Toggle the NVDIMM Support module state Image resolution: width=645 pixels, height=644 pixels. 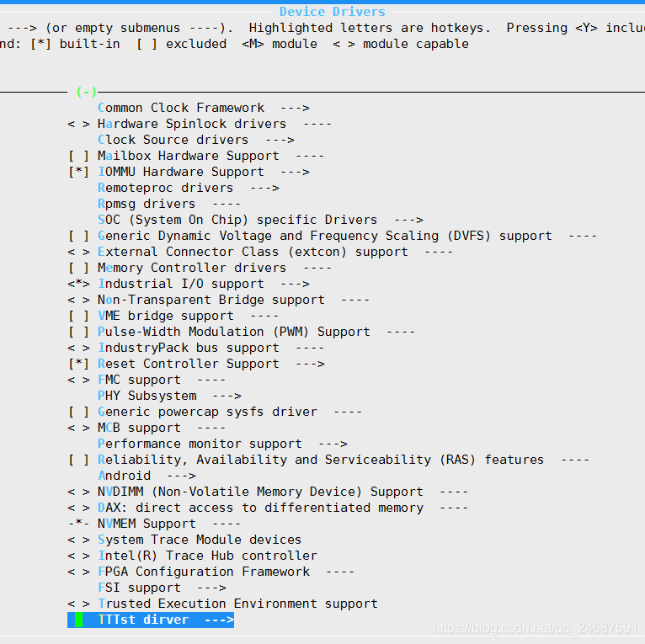click(x=78, y=492)
